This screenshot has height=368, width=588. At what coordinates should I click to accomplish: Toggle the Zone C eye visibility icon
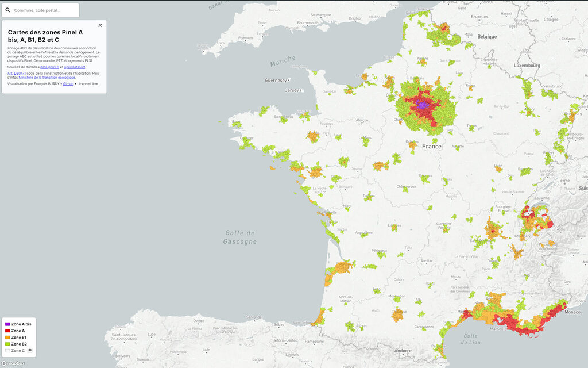pos(30,350)
